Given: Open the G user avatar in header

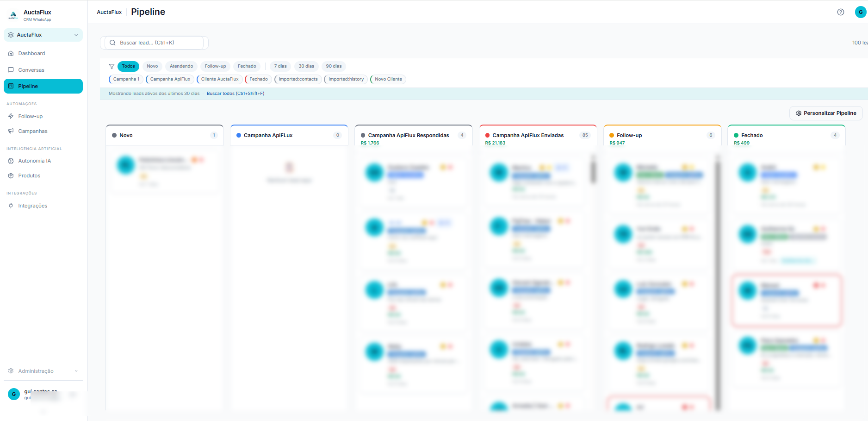Looking at the screenshot, I should (861, 12).
